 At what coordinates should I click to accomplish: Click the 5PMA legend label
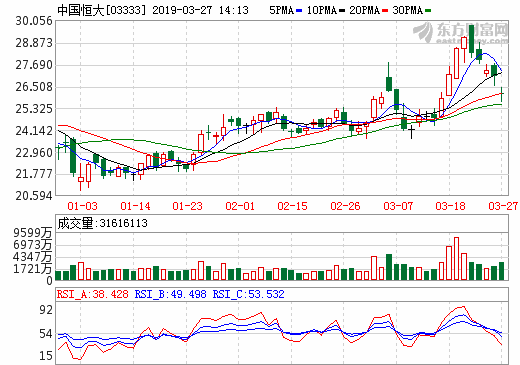point(282,10)
